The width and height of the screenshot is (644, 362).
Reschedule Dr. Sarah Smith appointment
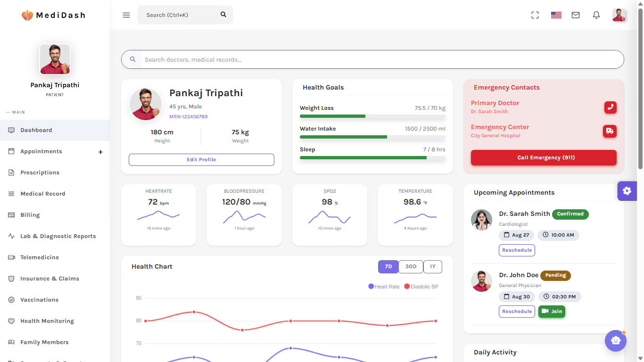[x=517, y=250]
